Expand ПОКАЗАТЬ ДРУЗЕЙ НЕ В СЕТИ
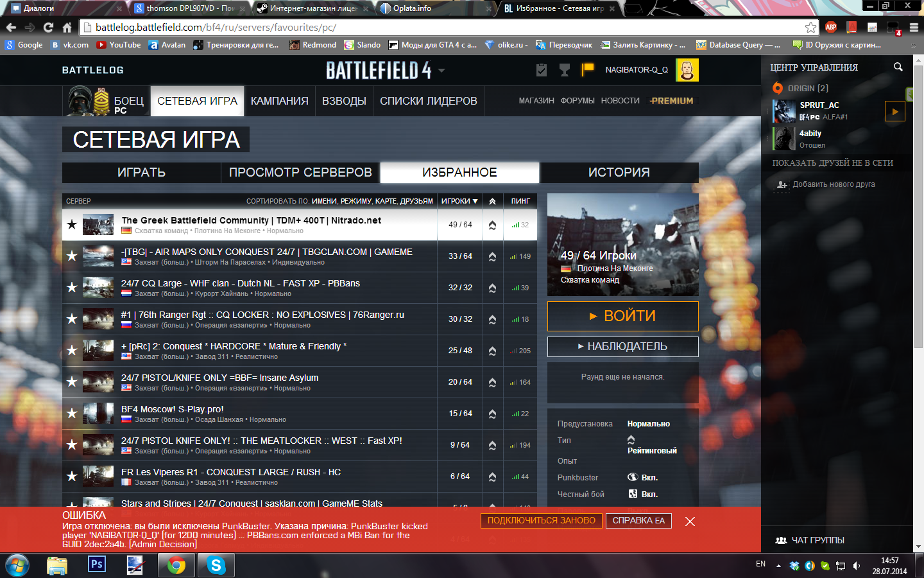This screenshot has height=578, width=924. (832, 163)
